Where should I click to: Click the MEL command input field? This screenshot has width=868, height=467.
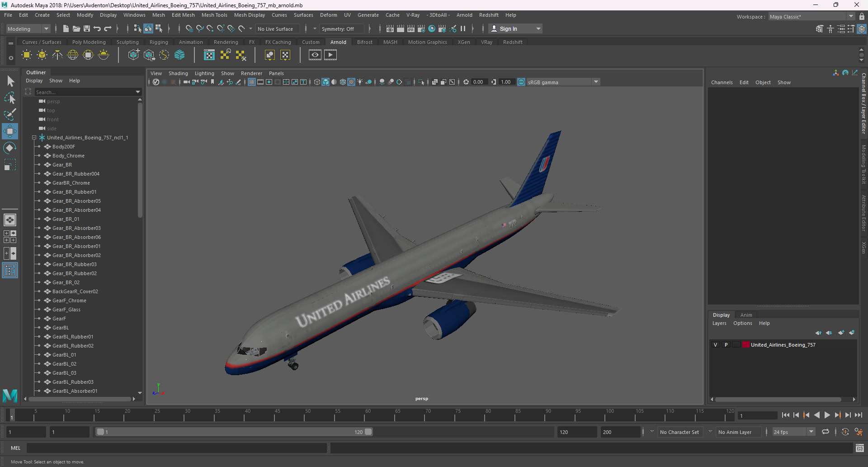point(176,448)
